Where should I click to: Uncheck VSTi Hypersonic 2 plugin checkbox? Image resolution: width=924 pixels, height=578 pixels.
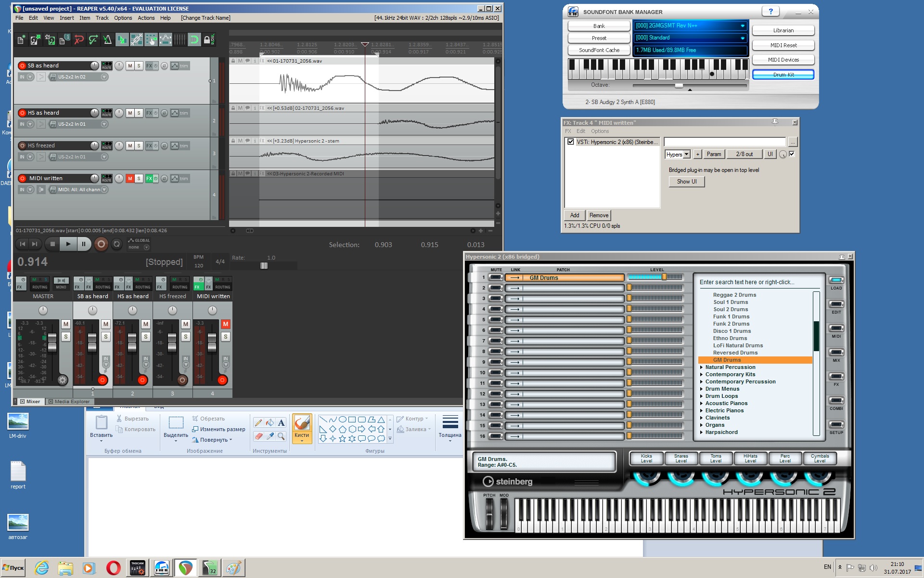point(571,142)
